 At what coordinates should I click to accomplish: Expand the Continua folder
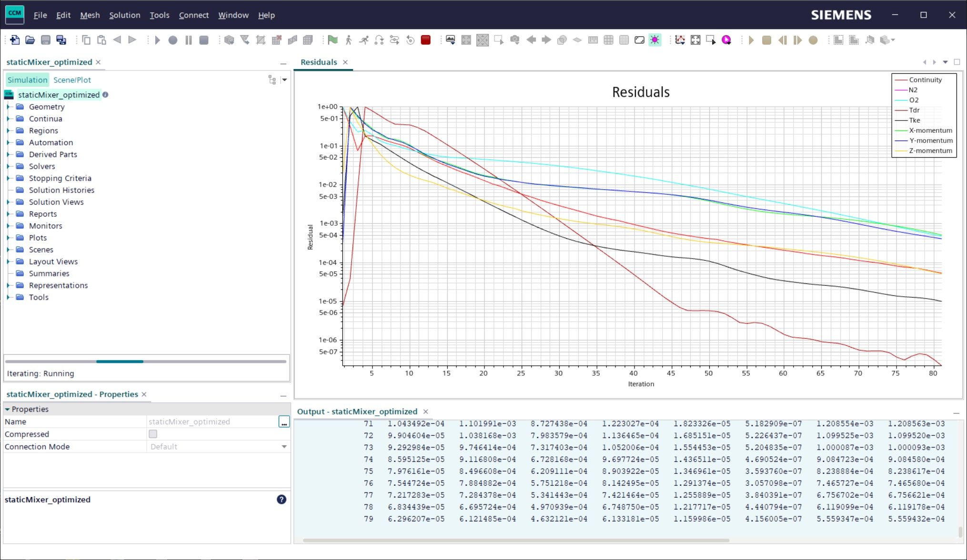point(8,119)
